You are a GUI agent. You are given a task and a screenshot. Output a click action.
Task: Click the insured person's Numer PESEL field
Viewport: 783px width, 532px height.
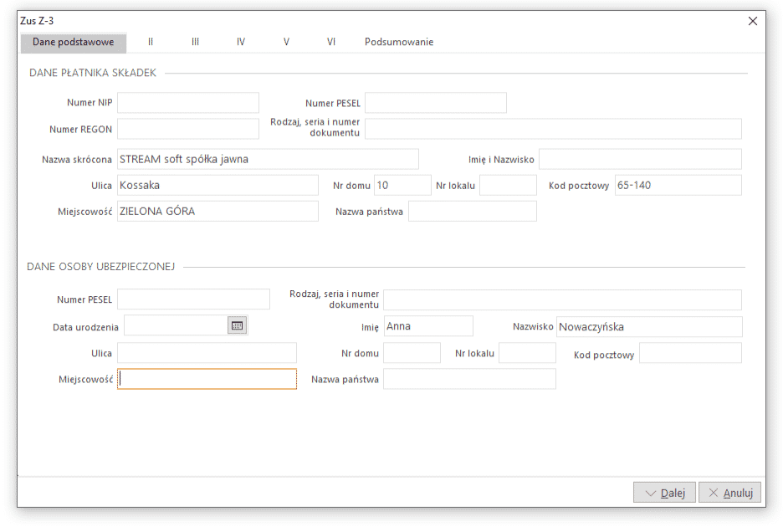coord(194,299)
